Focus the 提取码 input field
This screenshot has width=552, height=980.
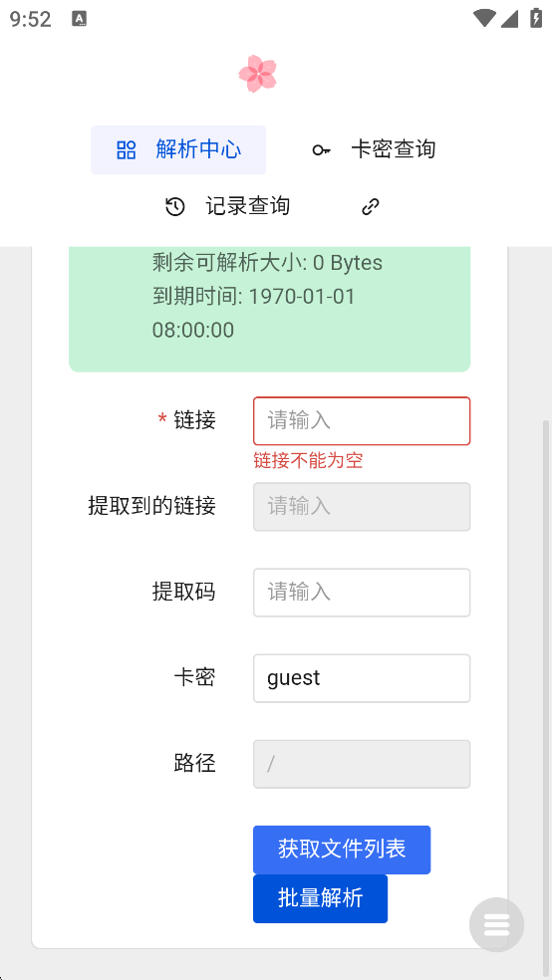362,593
